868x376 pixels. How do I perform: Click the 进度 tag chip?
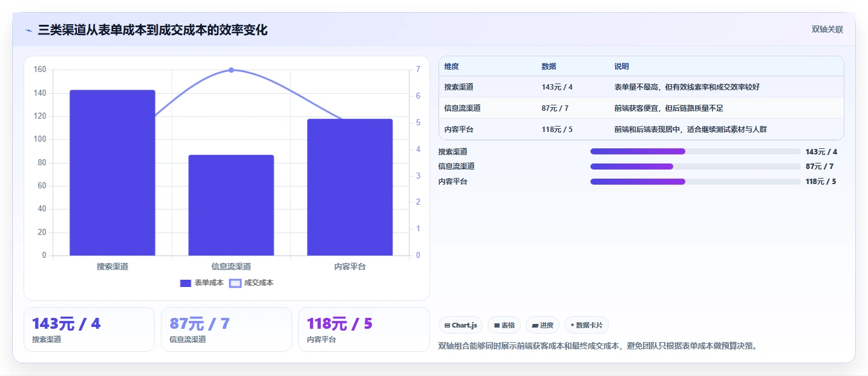coord(543,325)
